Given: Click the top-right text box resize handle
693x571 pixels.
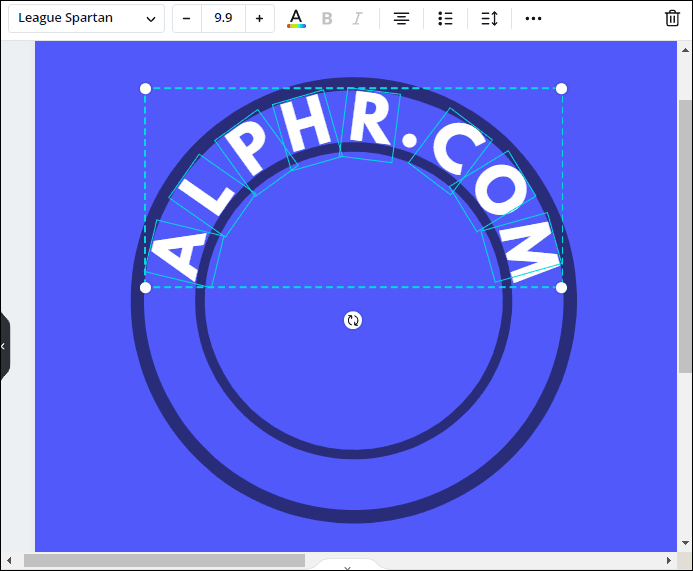Looking at the screenshot, I should pyautogui.click(x=561, y=89).
